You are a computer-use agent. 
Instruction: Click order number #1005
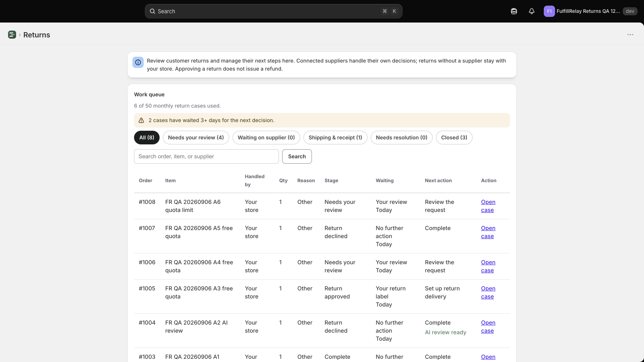click(147, 288)
